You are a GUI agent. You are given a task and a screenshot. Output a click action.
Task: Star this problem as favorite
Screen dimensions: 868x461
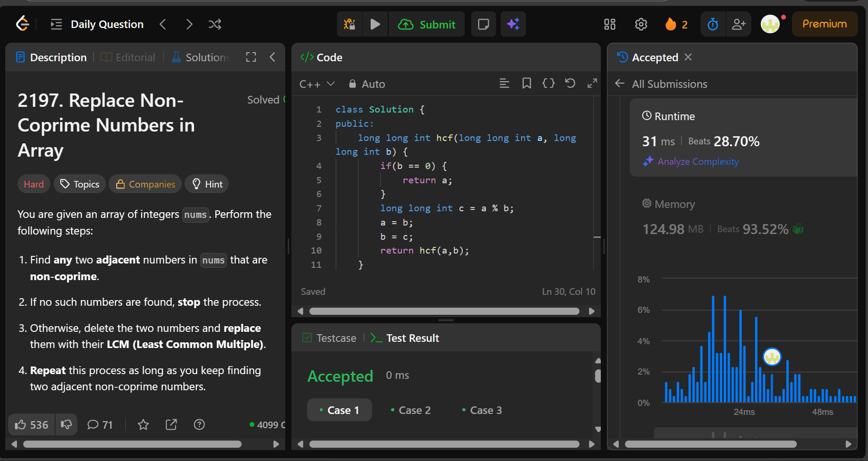pyautogui.click(x=143, y=424)
